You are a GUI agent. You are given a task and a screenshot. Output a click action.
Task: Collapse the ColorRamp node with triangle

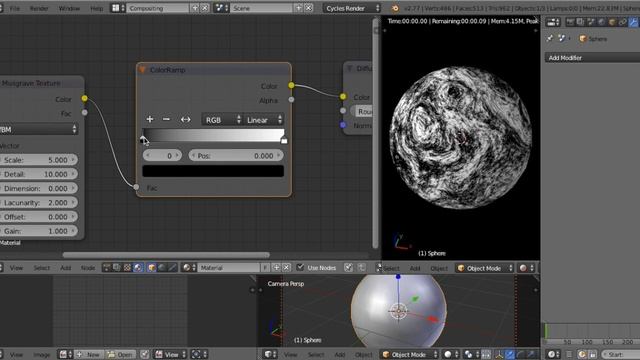(142, 70)
